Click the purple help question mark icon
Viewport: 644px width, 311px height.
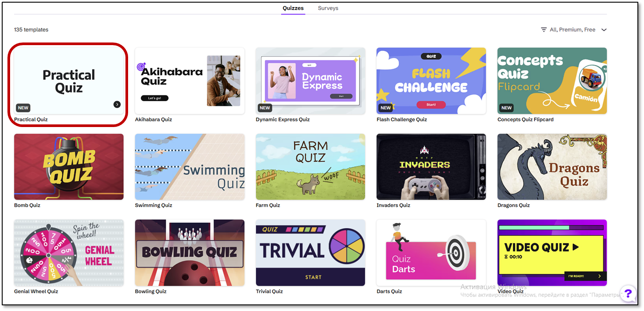point(628,293)
